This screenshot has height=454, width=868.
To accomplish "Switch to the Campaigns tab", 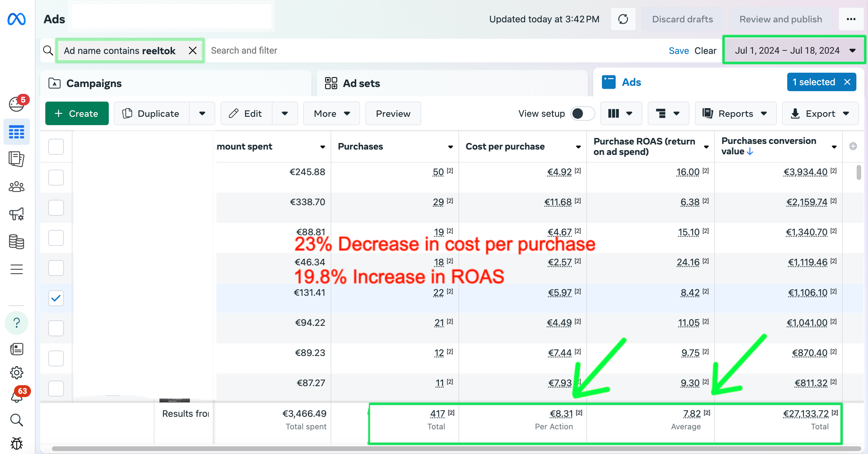I will tap(94, 83).
